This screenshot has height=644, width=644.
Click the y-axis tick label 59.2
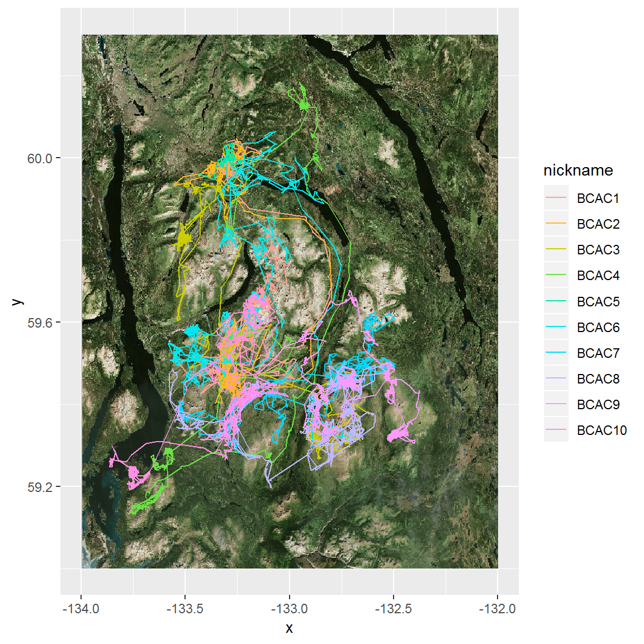coord(40,487)
